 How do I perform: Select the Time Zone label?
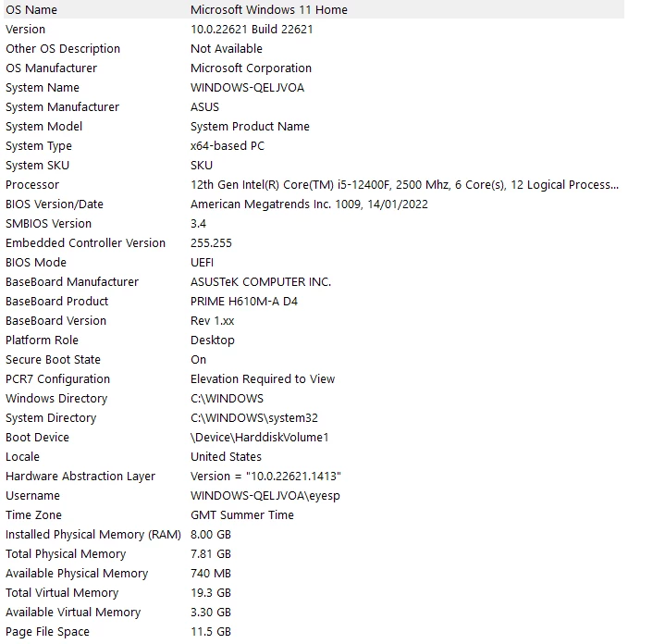click(x=33, y=515)
